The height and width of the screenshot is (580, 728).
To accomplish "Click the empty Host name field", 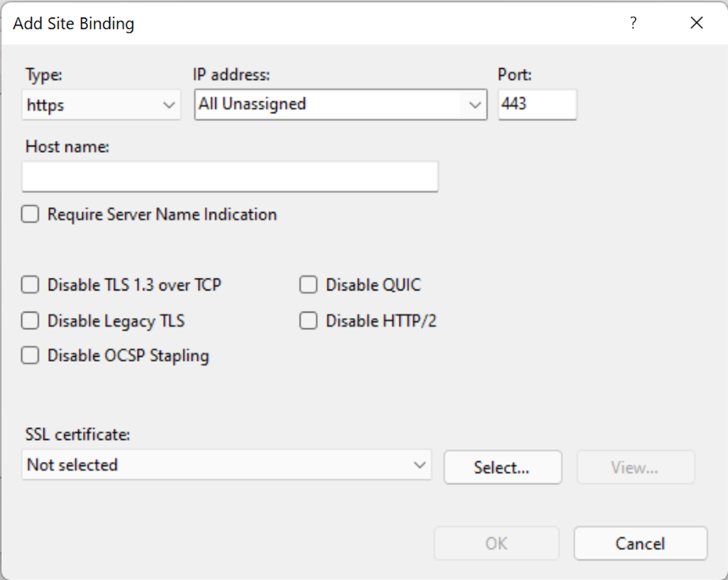I will (230, 177).
